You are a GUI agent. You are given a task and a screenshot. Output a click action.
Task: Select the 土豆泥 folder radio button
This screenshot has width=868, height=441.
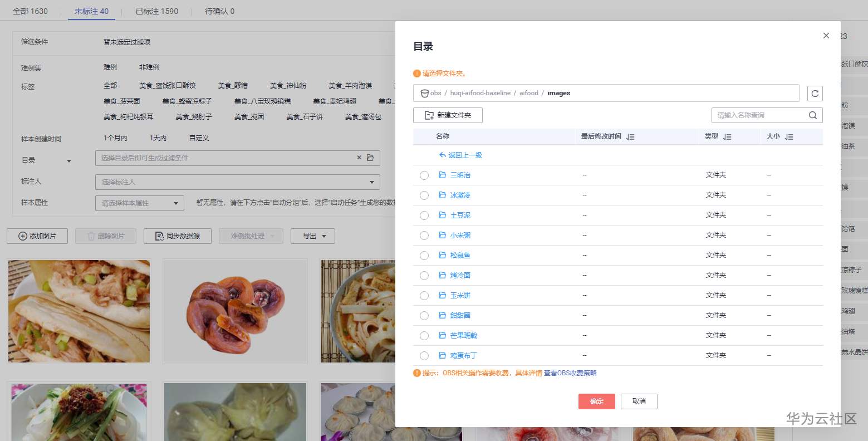[424, 215]
